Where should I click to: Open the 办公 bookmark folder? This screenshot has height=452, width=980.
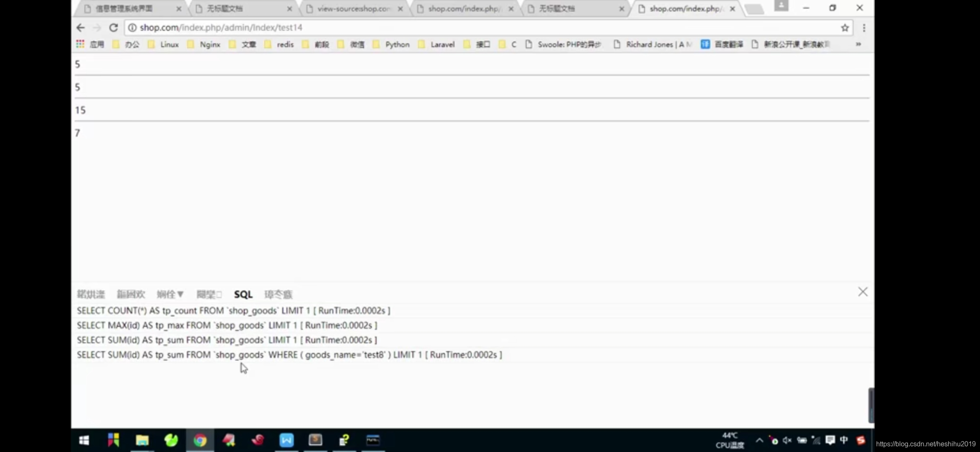pyautogui.click(x=126, y=44)
